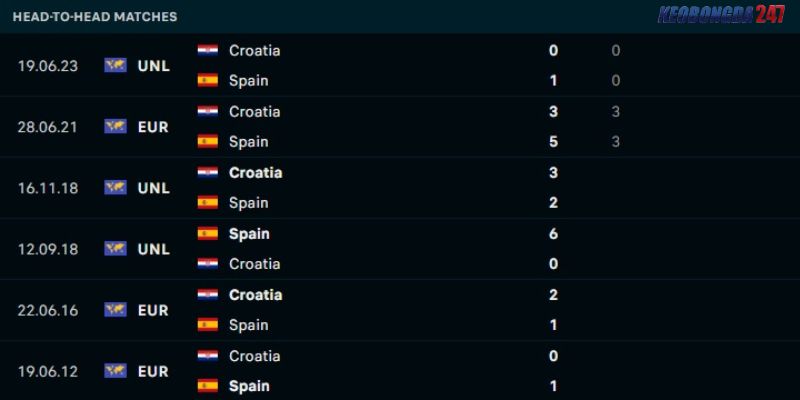Open the 28.06.21 date entry
Screen dimensions: 800x400
[x=48, y=127]
